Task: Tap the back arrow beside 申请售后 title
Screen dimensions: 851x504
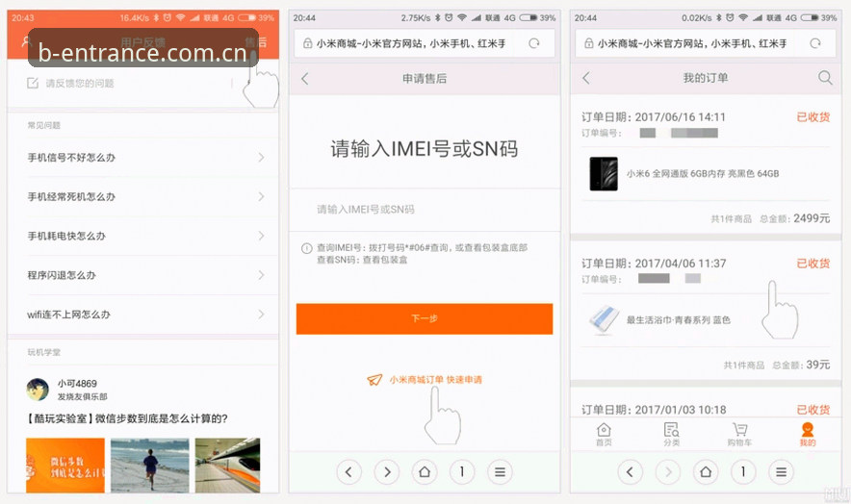Action: tap(304, 79)
